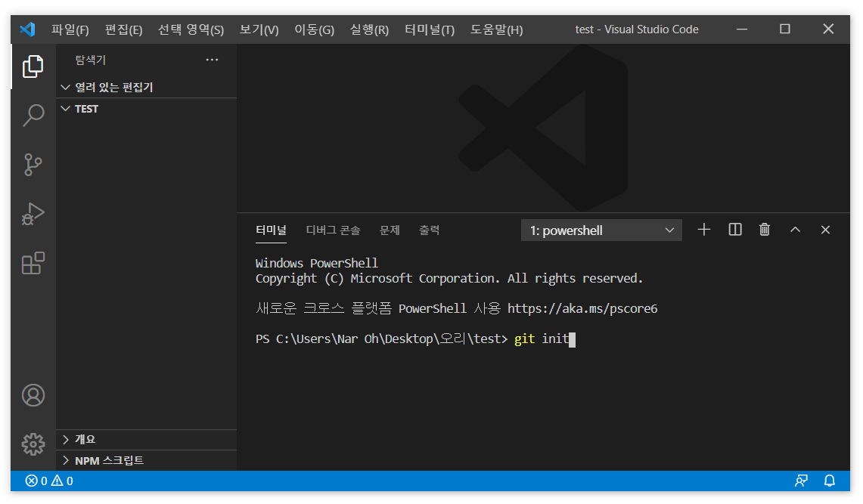
Task: Maximize the panel with up chevron
Action: [795, 230]
